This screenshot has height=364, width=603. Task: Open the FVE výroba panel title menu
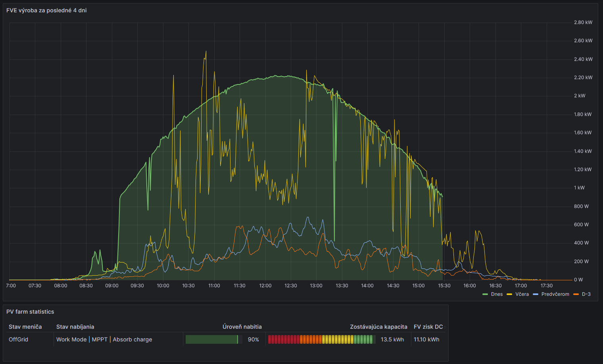46,10
